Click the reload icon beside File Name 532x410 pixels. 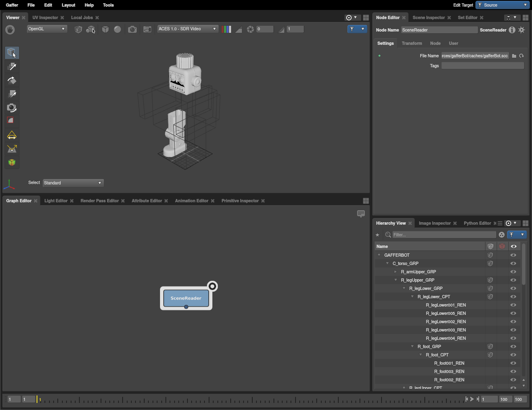point(522,56)
